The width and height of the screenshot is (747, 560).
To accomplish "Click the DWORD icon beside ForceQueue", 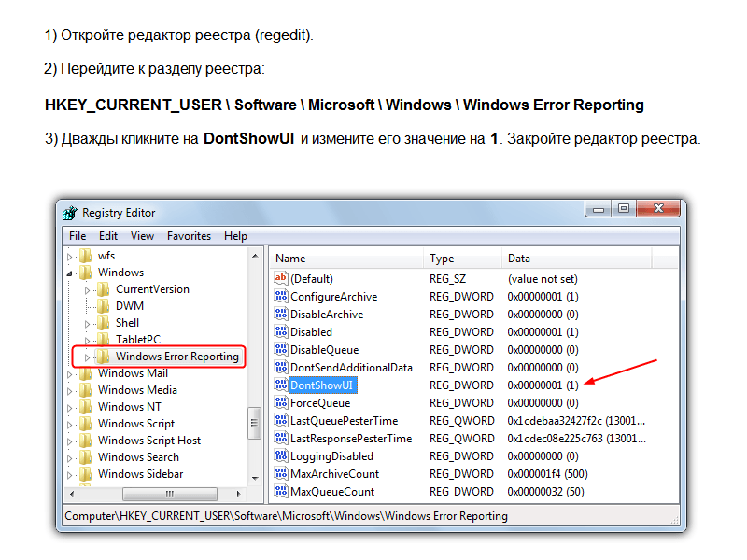I will 281,403.
